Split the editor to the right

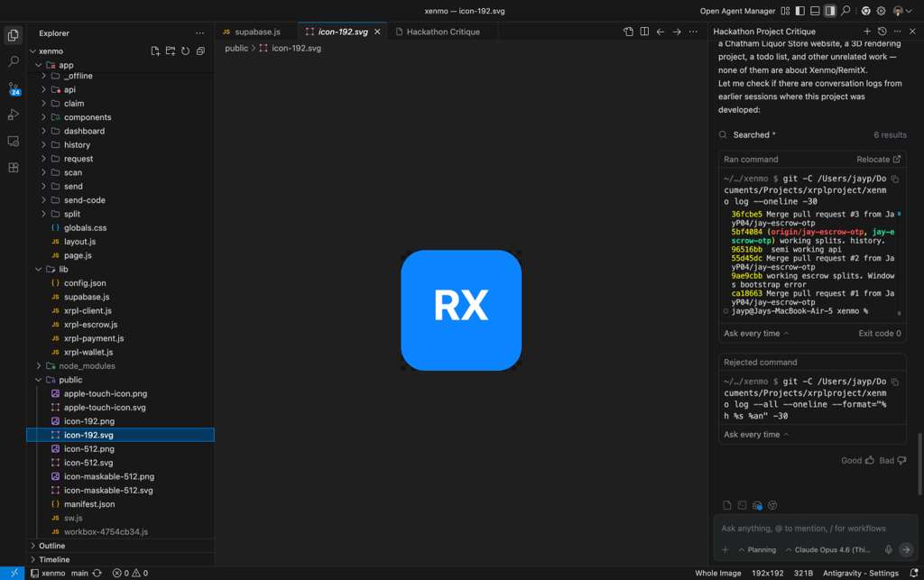click(x=644, y=32)
